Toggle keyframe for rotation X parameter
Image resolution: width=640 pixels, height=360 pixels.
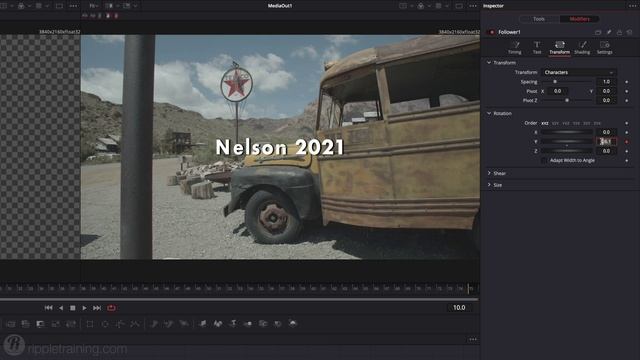coord(627,132)
